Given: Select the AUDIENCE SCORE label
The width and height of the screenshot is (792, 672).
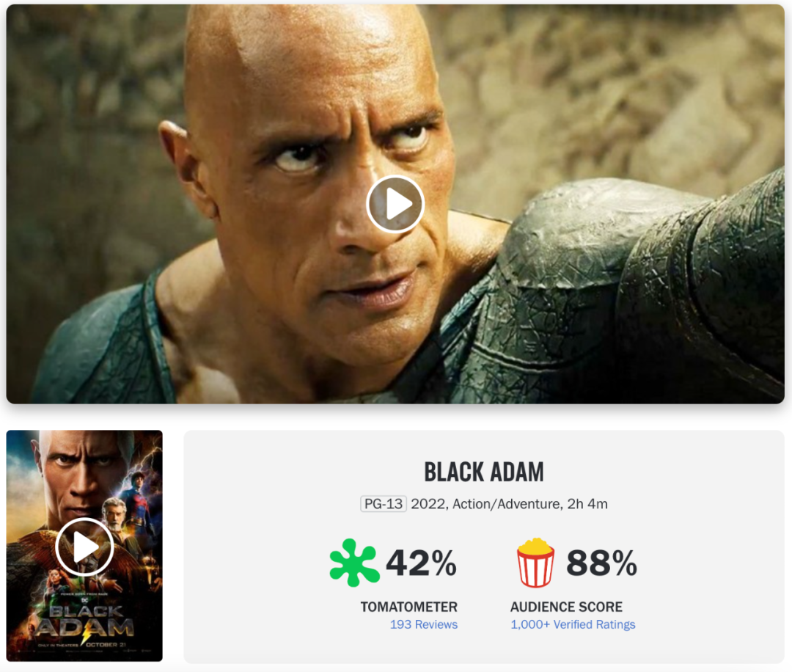Looking at the screenshot, I should click(x=566, y=607).
